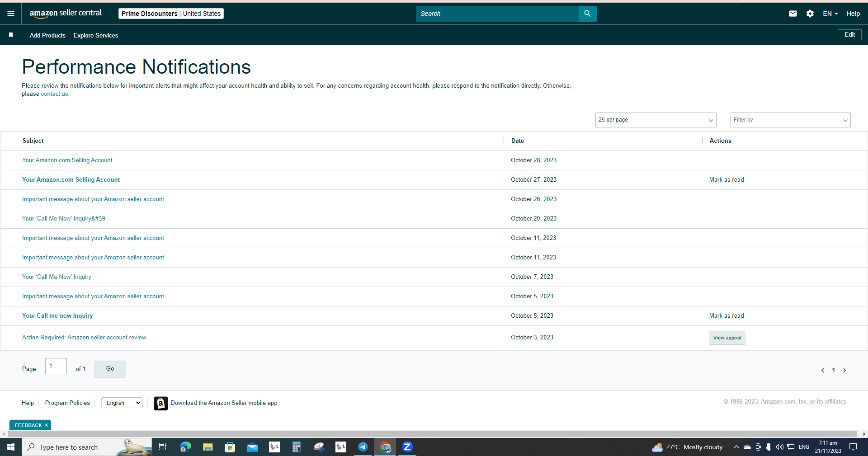Click the Amazon Seller Central logo

click(66, 14)
